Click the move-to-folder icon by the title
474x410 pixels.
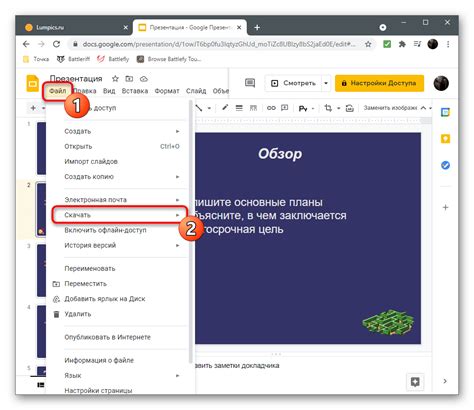pos(129,79)
